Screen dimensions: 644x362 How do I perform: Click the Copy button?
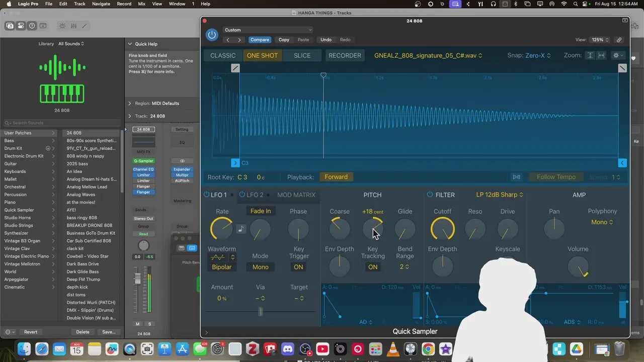coord(284,40)
